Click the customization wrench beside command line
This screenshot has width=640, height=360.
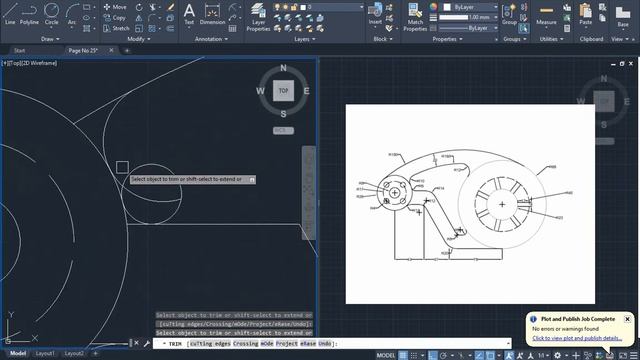147,344
